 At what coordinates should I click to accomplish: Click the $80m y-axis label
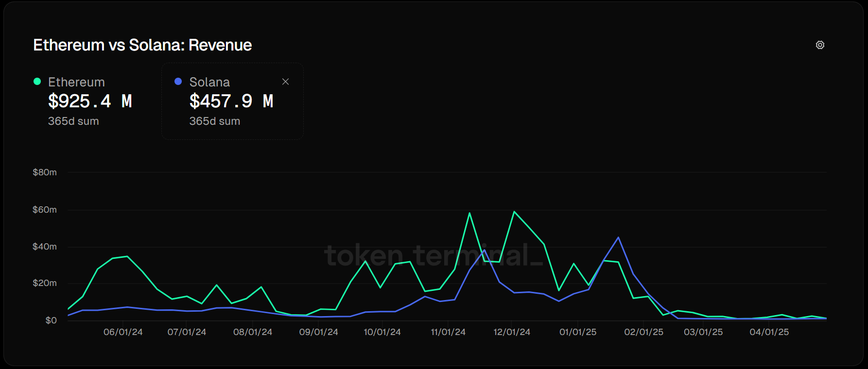pyautogui.click(x=45, y=172)
